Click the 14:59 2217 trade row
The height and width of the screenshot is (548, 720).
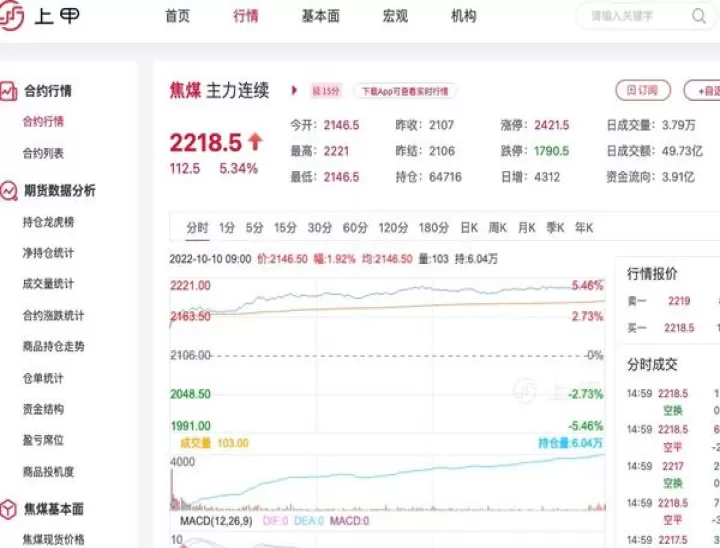tap(673, 466)
